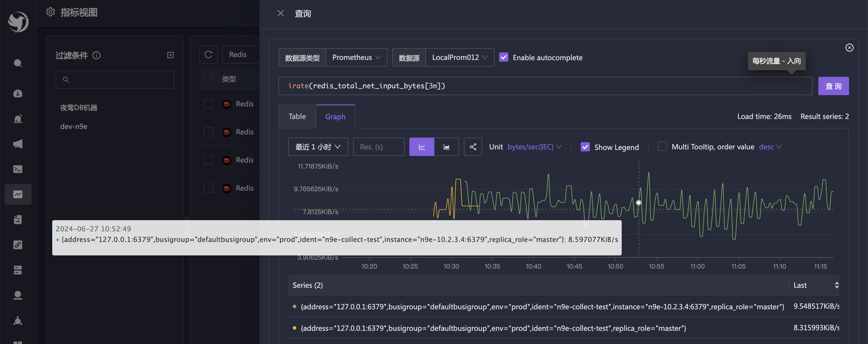This screenshot has width=868, height=344.
Task: Click the 查询 query button
Action: tap(833, 86)
